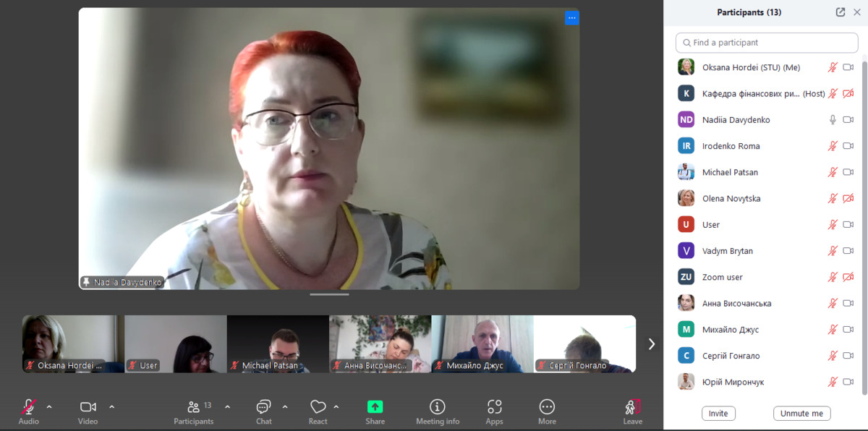Select Zoom user in participants list
The width and height of the screenshot is (868, 431).
click(x=767, y=277)
